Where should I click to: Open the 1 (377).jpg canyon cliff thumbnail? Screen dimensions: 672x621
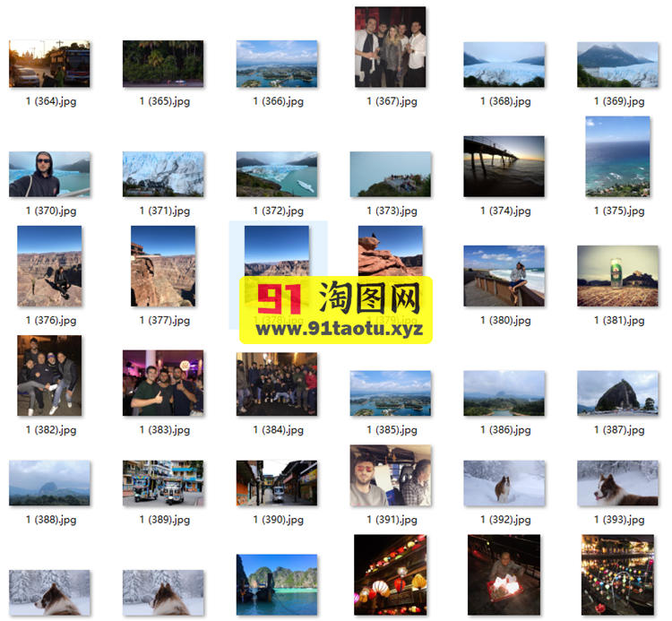163,266
